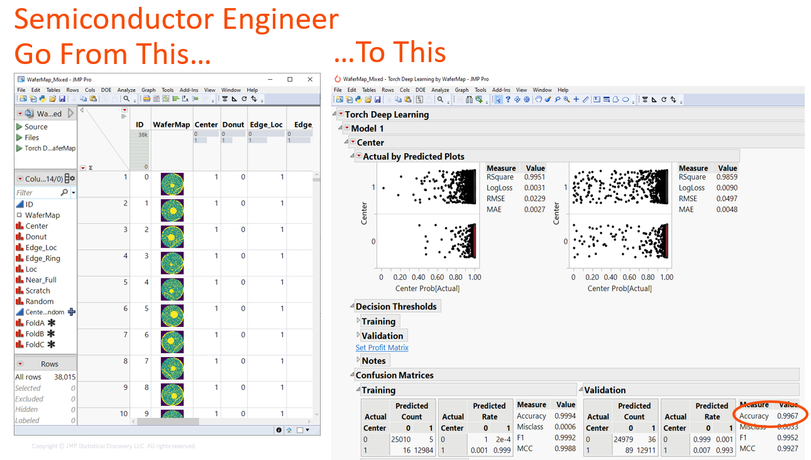This screenshot has height=460, width=811.
Task: Open Columns panel red triangle menu
Action: click(20, 179)
